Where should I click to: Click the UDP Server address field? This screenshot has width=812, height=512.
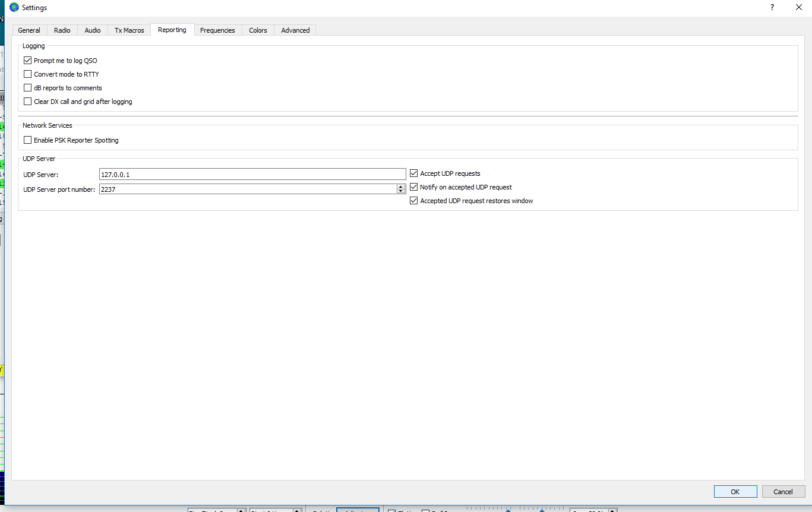[252, 174]
